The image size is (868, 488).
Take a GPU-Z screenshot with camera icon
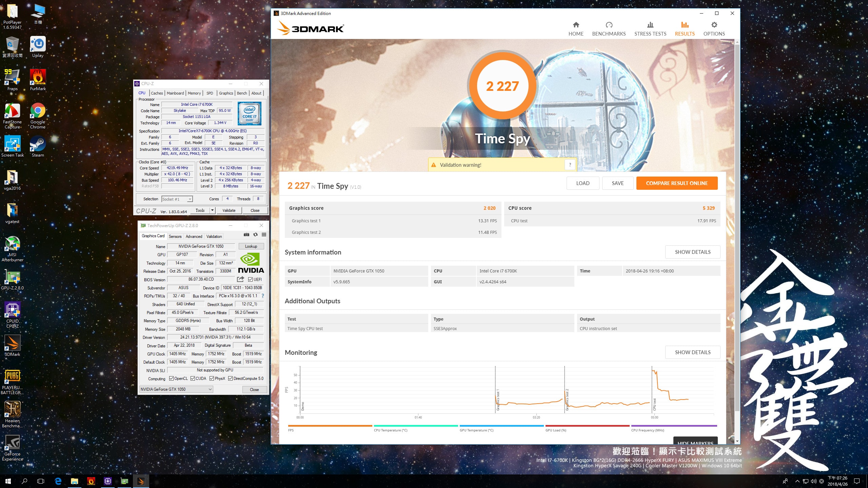pyautogui.click(x=246, y=235)
